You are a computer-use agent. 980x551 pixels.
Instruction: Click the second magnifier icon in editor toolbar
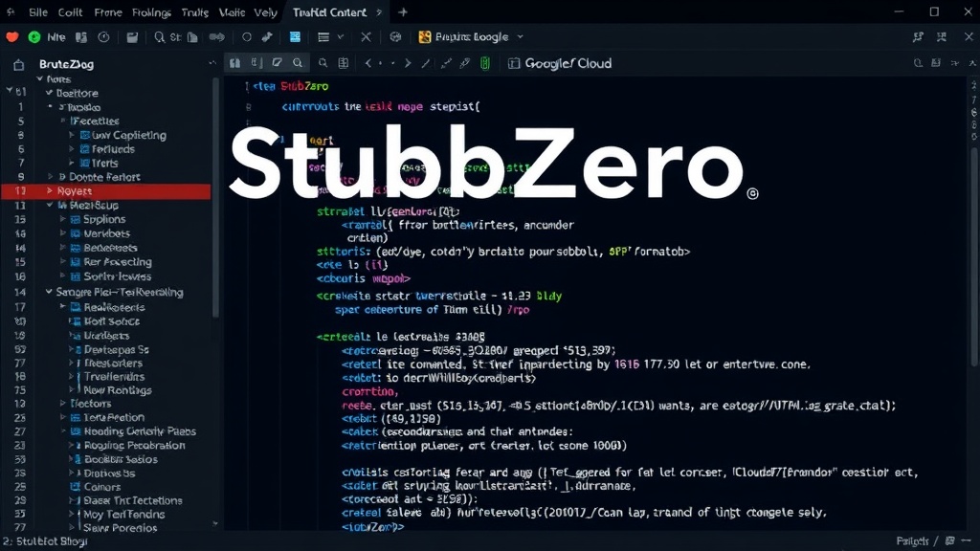323,63
